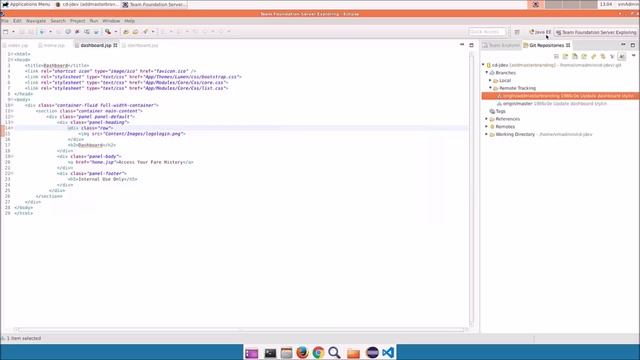
Task: Launch Firefox from the dock
Action: (302, 353)
